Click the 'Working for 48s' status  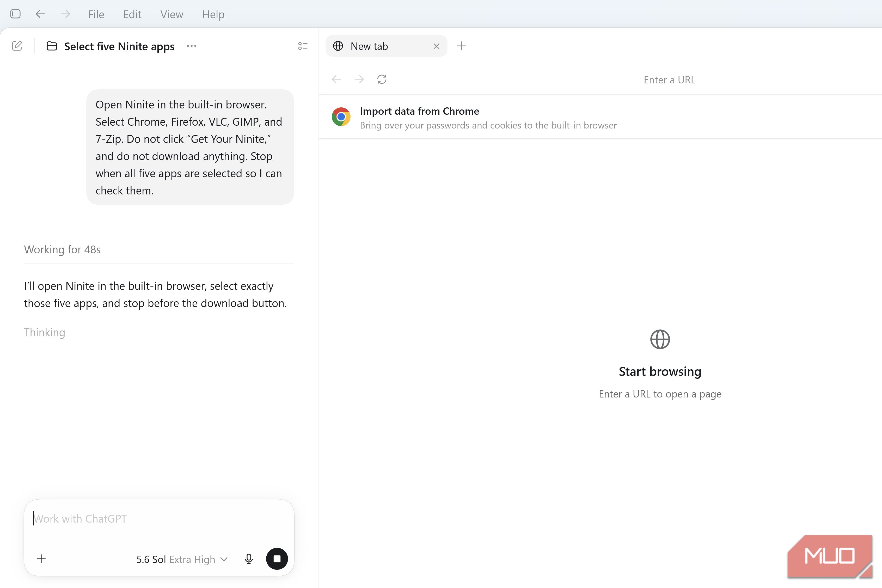point(62,250)
